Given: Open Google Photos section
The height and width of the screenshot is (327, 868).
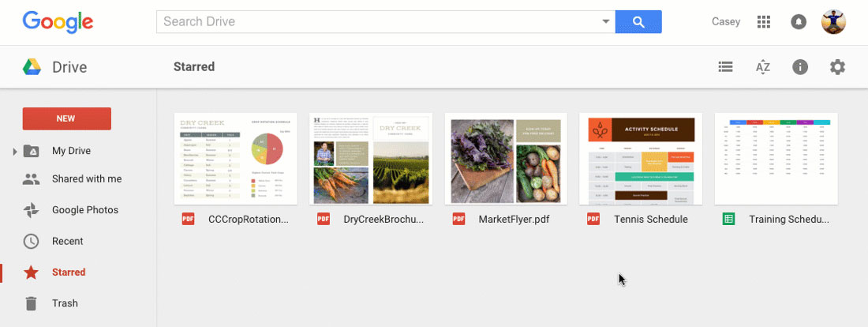Looking at the screenshot, I should pyautogui.click(x=85, y=210).
